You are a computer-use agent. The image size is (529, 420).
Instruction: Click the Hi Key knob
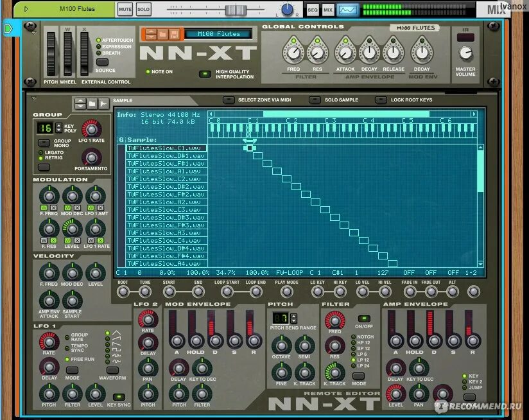pos(340,292)
